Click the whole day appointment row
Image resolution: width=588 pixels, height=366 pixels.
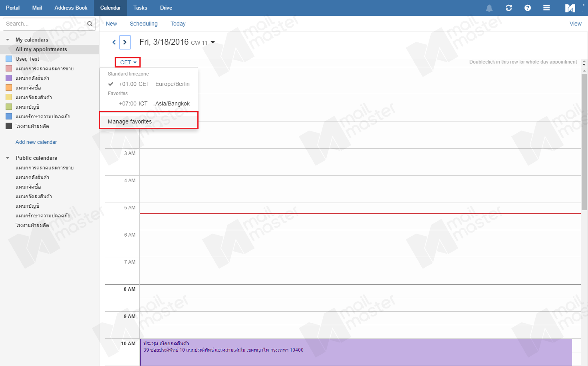point(360,62)
